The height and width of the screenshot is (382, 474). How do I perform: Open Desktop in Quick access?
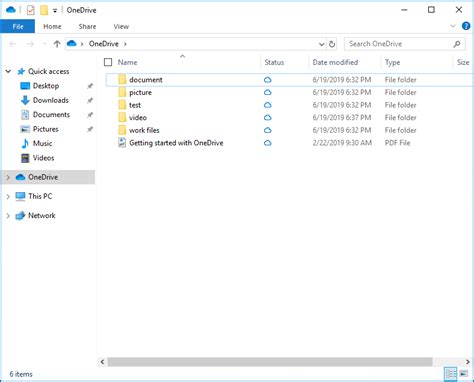point(46,86)
